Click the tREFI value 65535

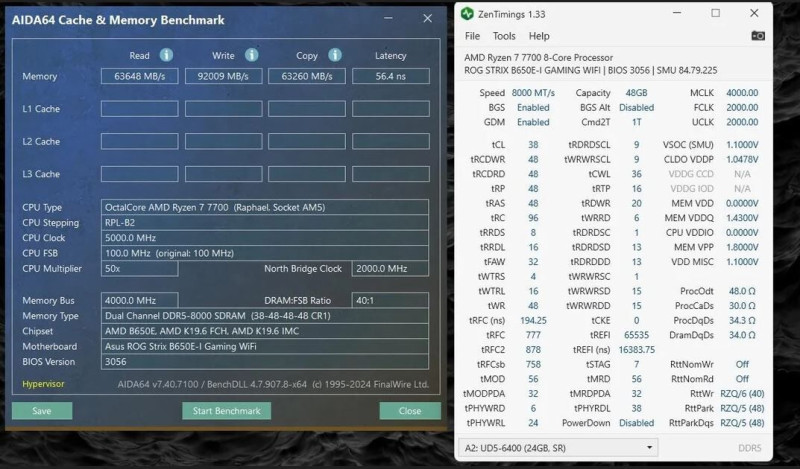coord(636,335)
